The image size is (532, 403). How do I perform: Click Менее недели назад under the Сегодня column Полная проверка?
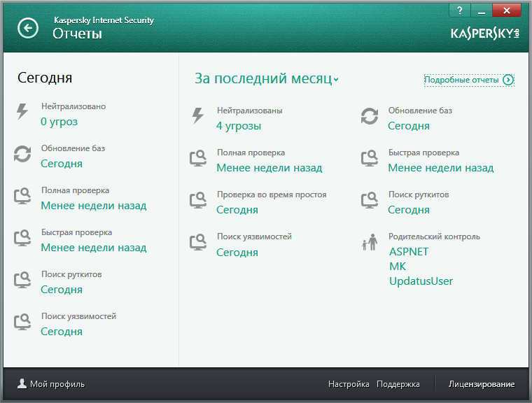pyautogui.click(x=94, y=206)
